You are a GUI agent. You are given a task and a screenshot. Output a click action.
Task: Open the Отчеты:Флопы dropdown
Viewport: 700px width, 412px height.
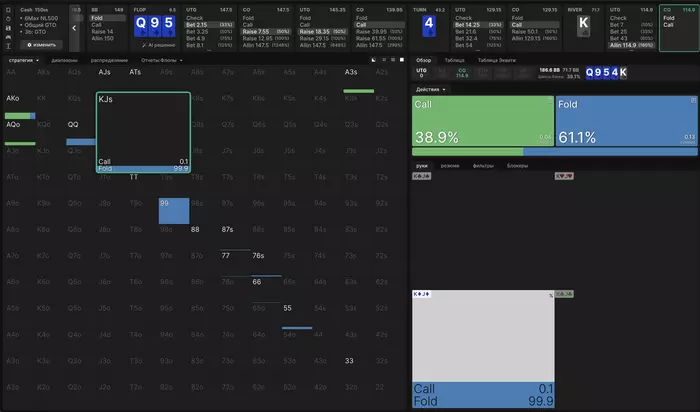[x=162, y=60]
